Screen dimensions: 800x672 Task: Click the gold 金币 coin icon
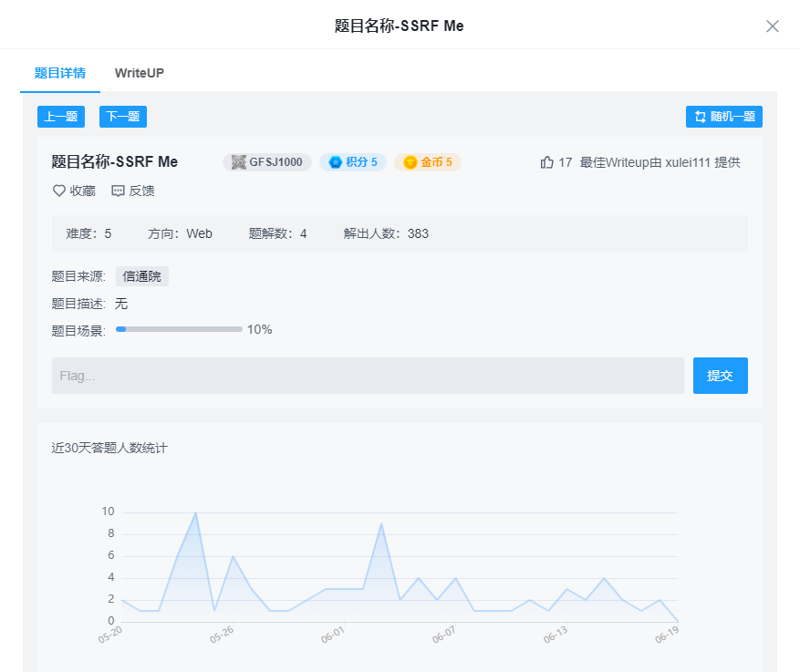pyautogui.click(x=410, y=162)
